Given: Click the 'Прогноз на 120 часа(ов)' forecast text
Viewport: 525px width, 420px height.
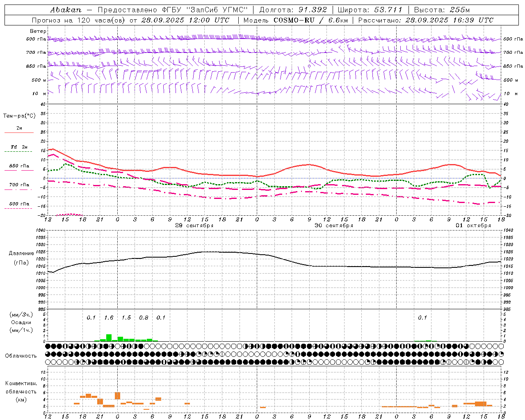Looking at the screenshot, I should pyautogui.click(x=78, y=20).
